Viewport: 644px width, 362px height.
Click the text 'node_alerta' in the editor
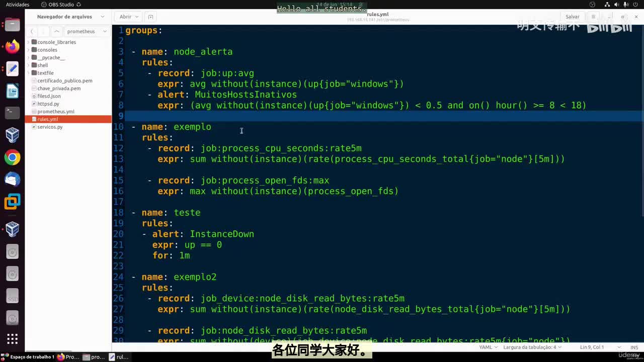[203, 52]
